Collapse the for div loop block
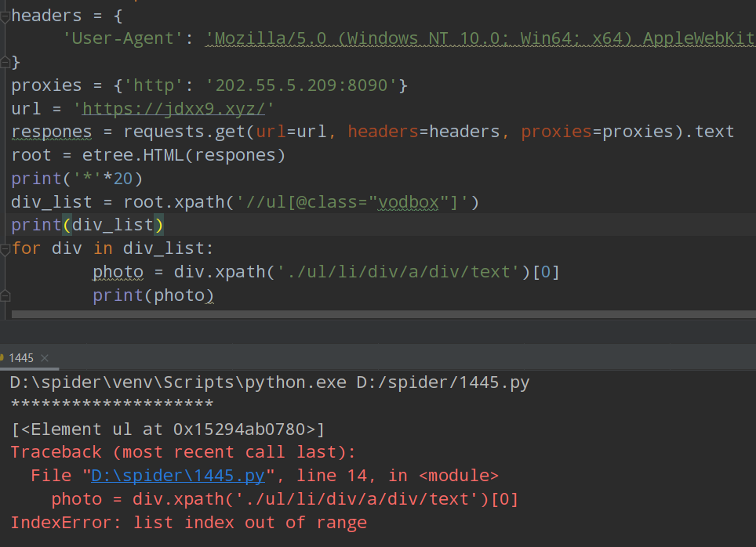Image resolution: width=756 pixels, height=547 pixels. pyautogui.click(x=4, y=248)
